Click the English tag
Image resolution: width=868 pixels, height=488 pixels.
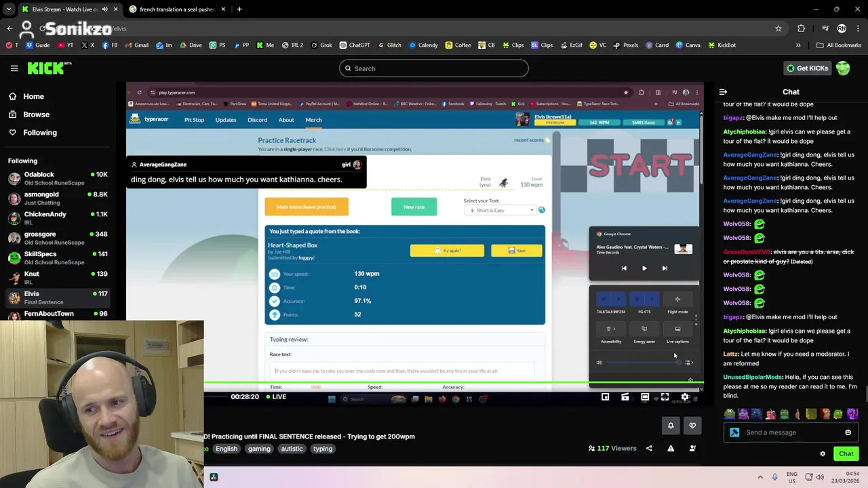coord(226,449)
